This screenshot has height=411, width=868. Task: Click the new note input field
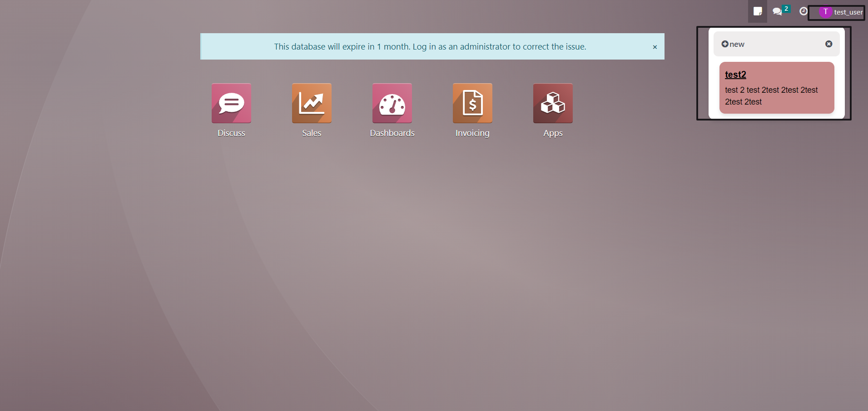click(777, 44)
